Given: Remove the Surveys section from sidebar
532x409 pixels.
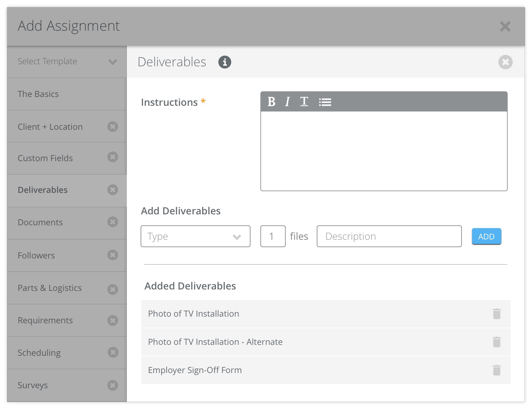Looking at the screenshot, I should 113,385.
